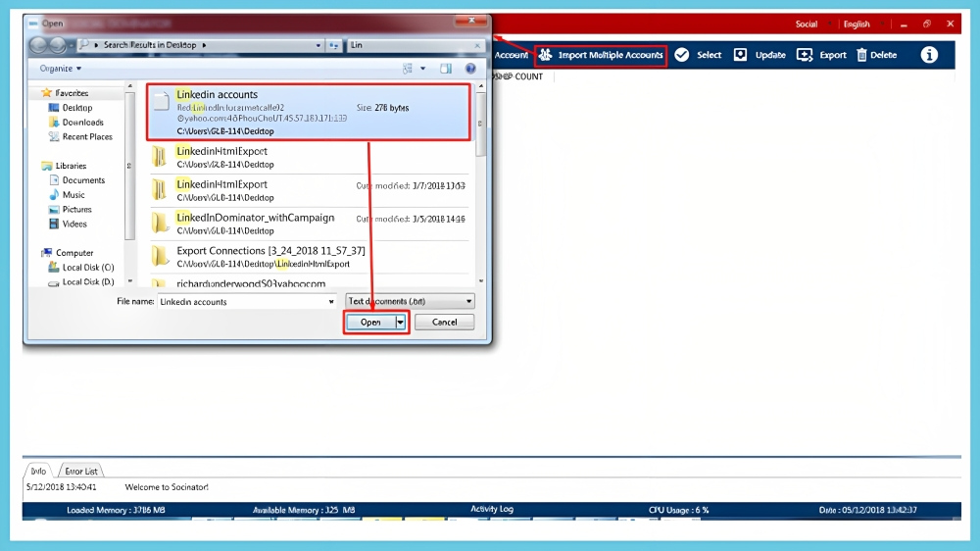
Task: Click the Export icon in Socinator toolbar
Action: 805,55
